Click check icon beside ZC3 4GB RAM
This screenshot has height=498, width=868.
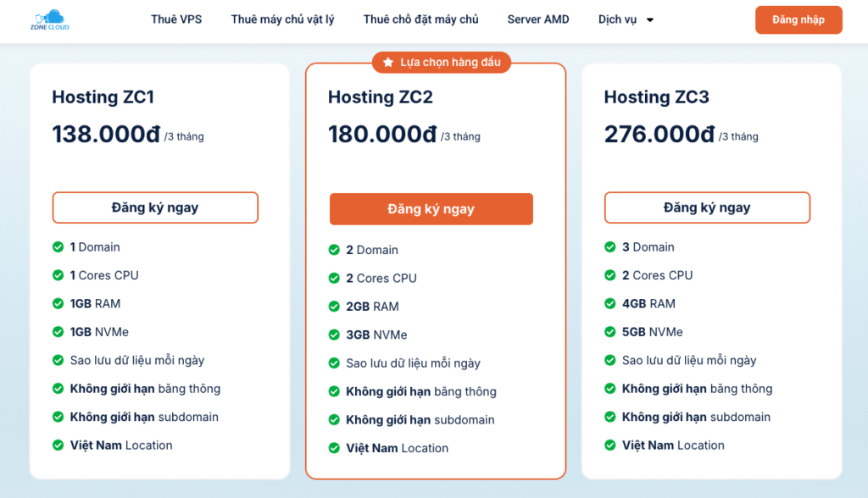[x=610, y=303]
